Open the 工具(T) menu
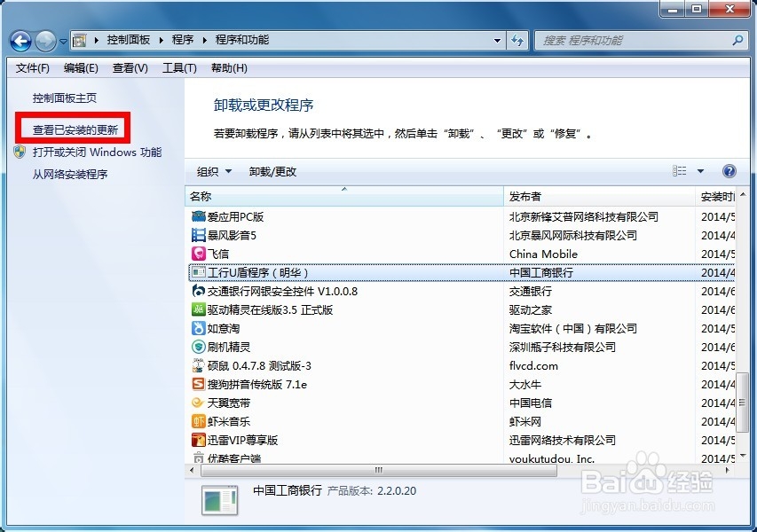Viewport: 757px width, 532px height. [179, 68]
